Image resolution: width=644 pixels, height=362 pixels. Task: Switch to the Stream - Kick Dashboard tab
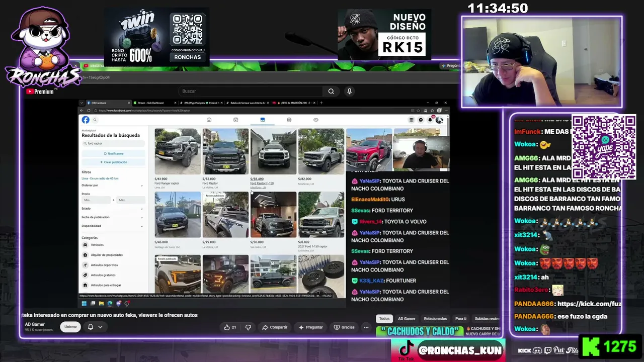(154, 103)
